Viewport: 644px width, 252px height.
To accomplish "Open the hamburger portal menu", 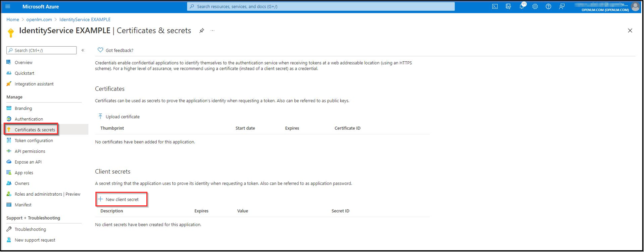I will click(8, 6).
